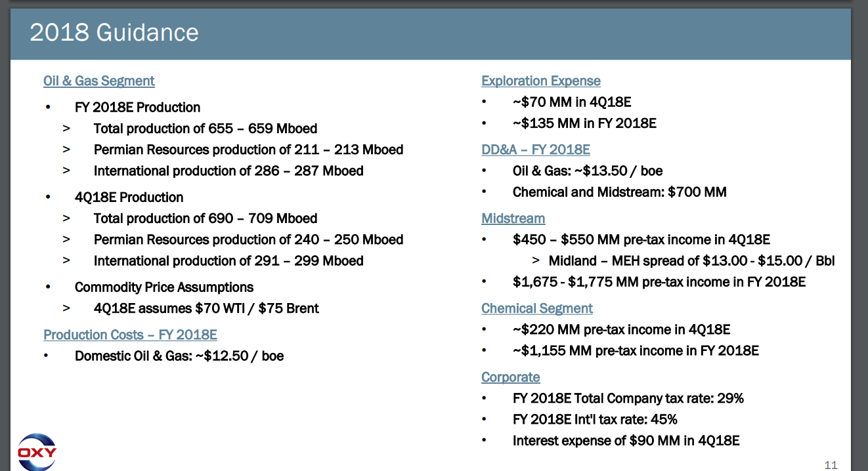Screen dimensions: 868x471
Task: Expand the Total production 655–659 Mboed item
Action: [x=206, y=128]
